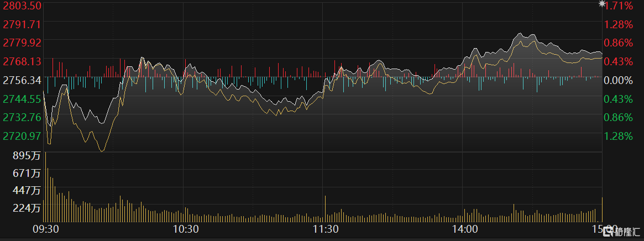The width and height of the screenshot is (644, 241).
Task: Click the red 2779.92 price label
Action: [22, 43]
